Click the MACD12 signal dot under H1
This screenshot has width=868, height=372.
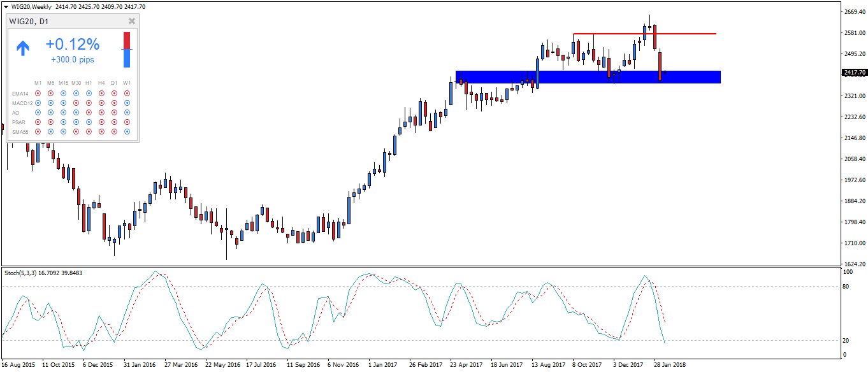coord(89,103)
